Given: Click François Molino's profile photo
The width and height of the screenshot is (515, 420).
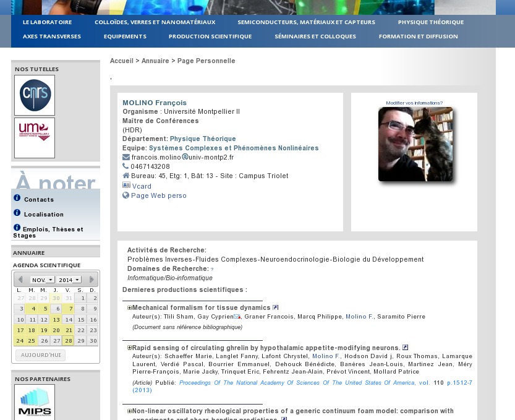Looking at the screenshot, I should click(415, 145).
